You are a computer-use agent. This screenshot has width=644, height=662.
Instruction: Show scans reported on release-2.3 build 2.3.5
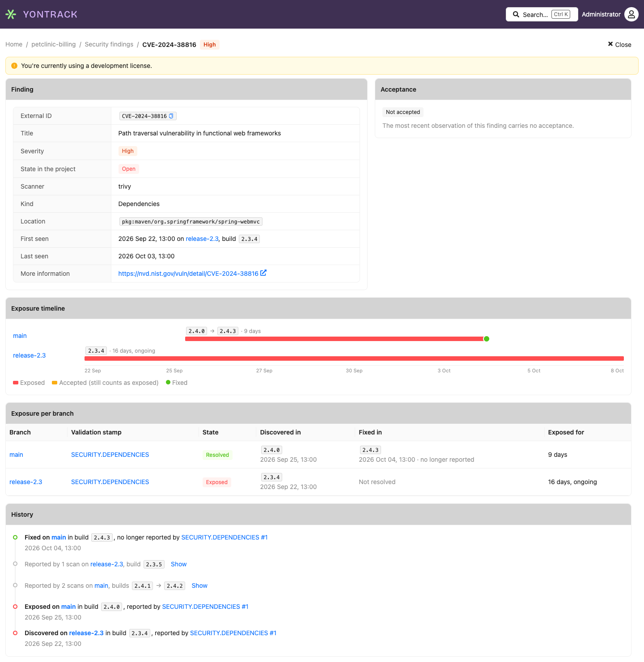[178, 564]
